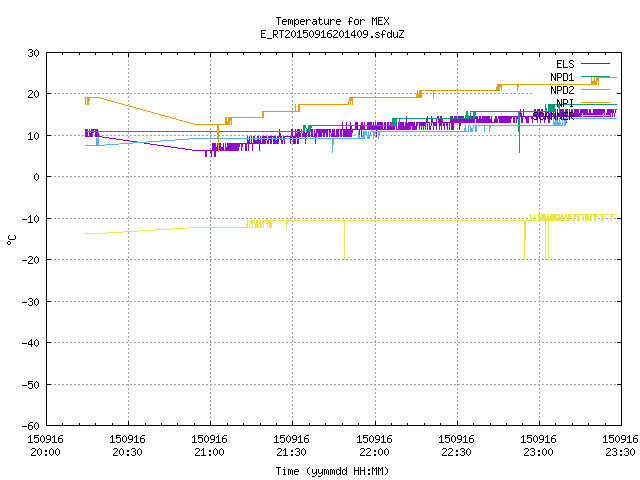The image size is (640, 480).
Task: Click the x-axis label 150916 23:00
Action: [538, 446]
